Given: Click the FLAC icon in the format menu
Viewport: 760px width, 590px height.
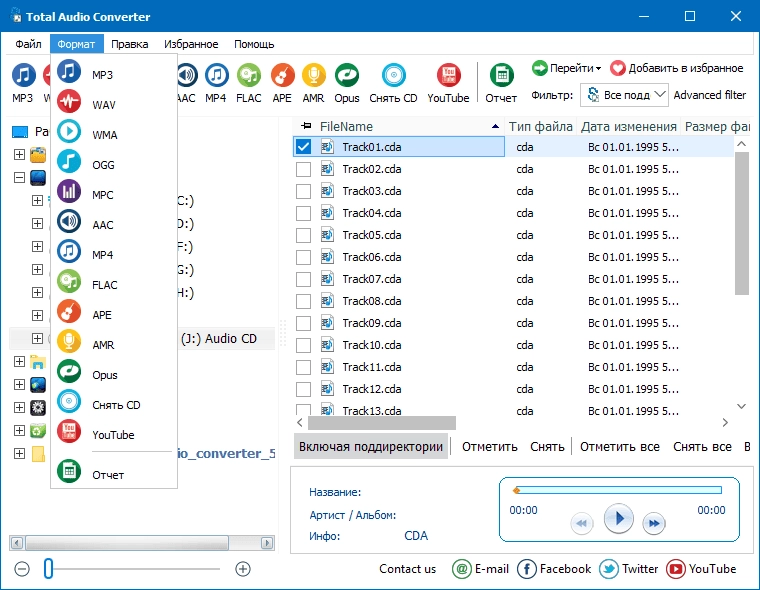Looking at the screenshot, I should click(x=69, y=281).
